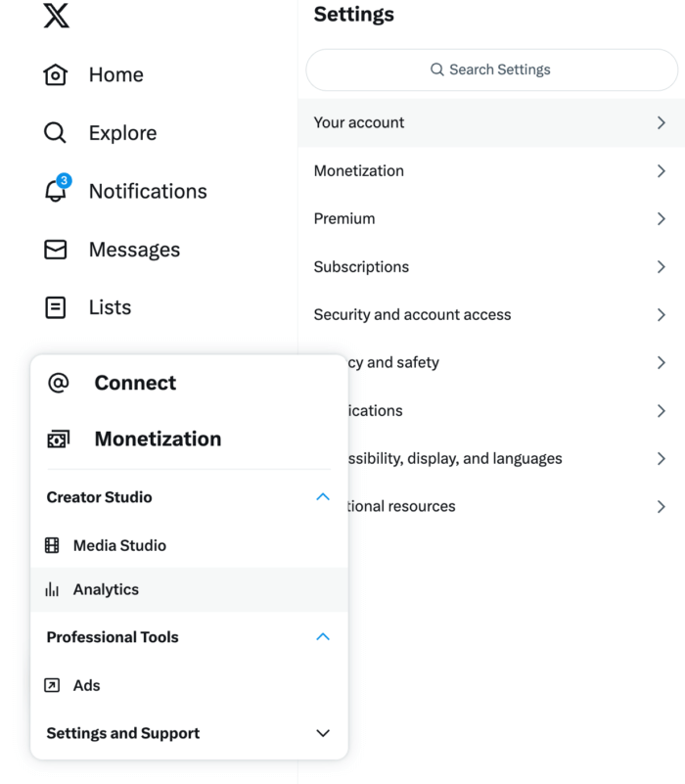Click the Lists icon
This screenshot has width=685, height=784.
pos(56,307)
